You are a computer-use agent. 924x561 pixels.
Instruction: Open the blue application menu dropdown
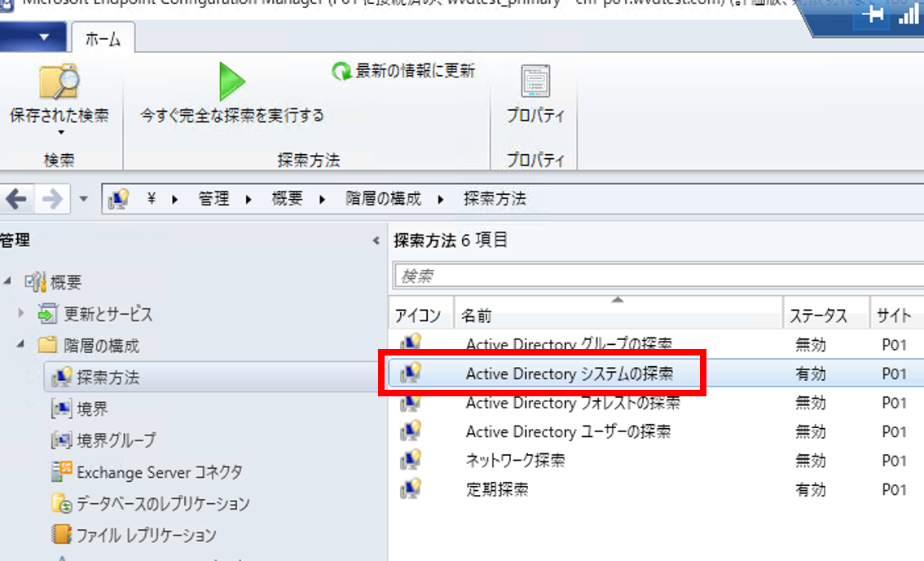coord(33,38)
